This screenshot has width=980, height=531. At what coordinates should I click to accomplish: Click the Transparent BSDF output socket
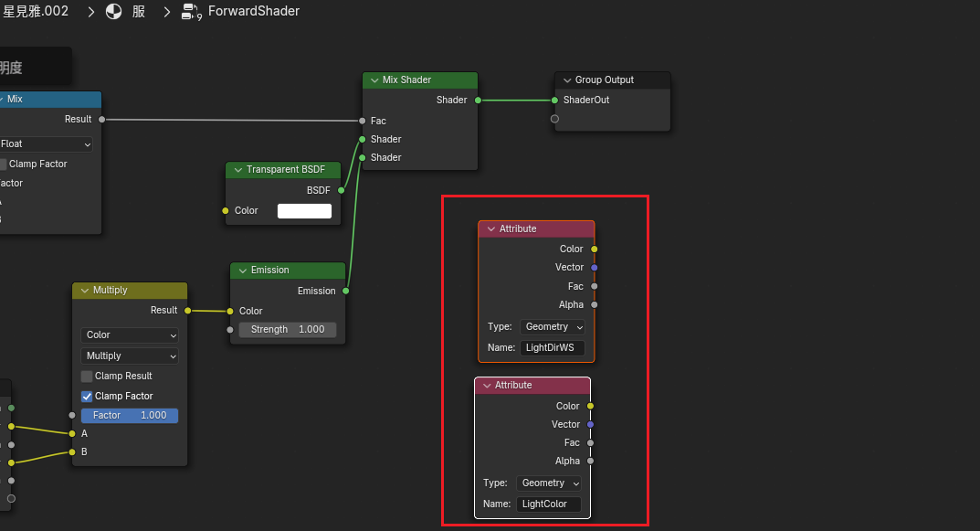[x=341, y=190]
